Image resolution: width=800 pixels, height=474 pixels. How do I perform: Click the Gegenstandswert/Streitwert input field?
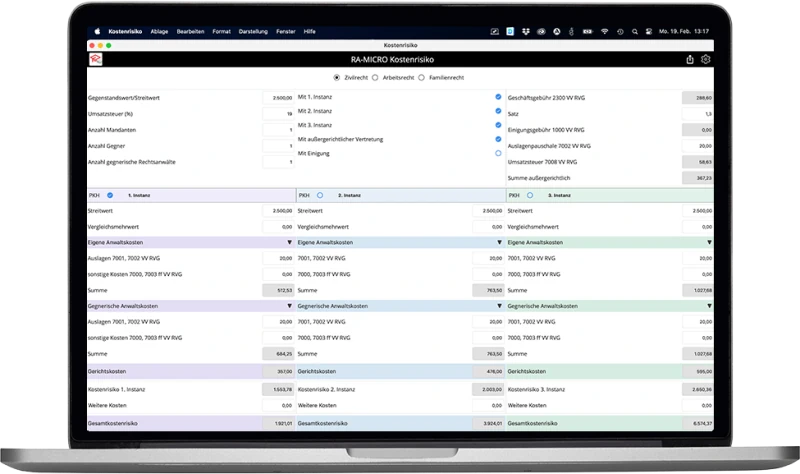pos(279,98)
